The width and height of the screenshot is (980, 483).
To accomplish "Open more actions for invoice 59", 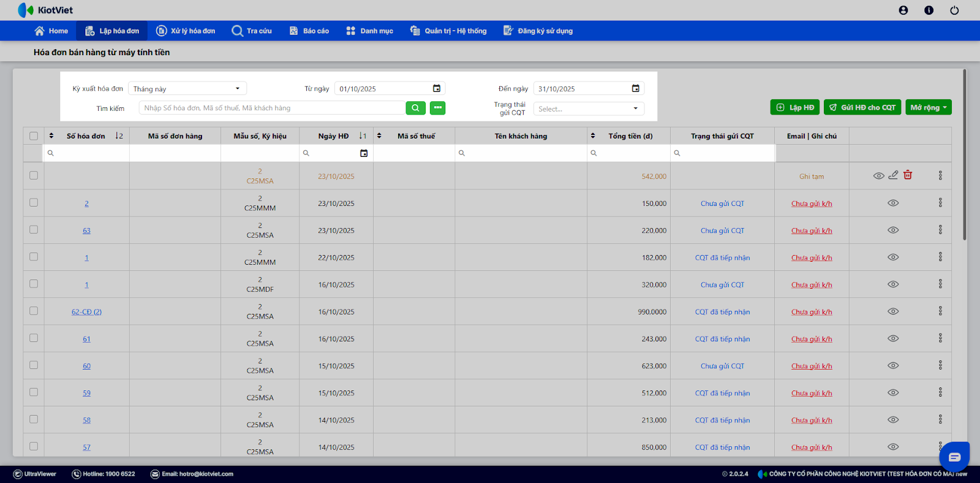I will pyautogui.click(x=940, y=392).
